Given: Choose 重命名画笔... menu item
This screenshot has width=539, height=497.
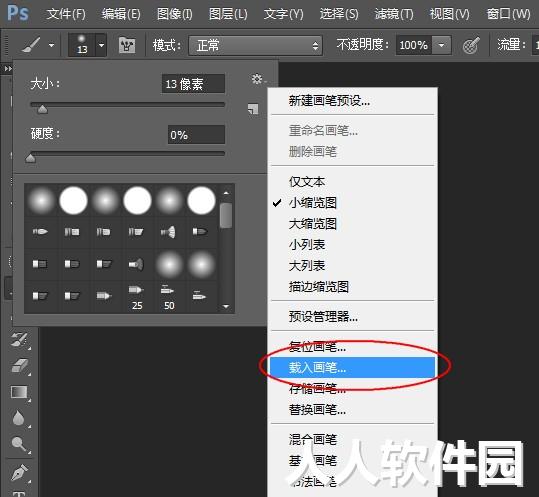Looking at the screenshot, I should point(353,131).
